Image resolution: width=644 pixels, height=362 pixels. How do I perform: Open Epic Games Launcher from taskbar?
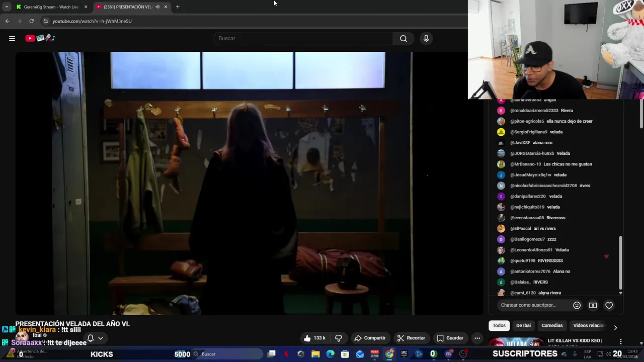404,354
